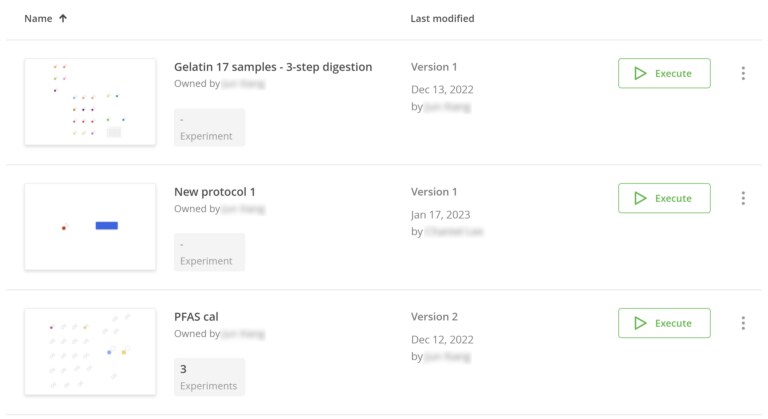View 3 Experiments badge for PFAS cal

point(209,376)
